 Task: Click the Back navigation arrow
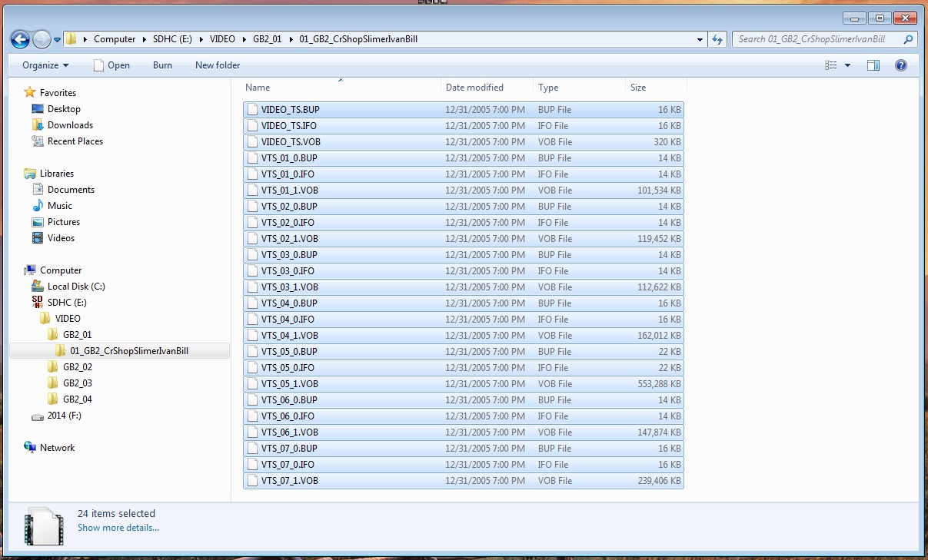click(x=20, y=39)
